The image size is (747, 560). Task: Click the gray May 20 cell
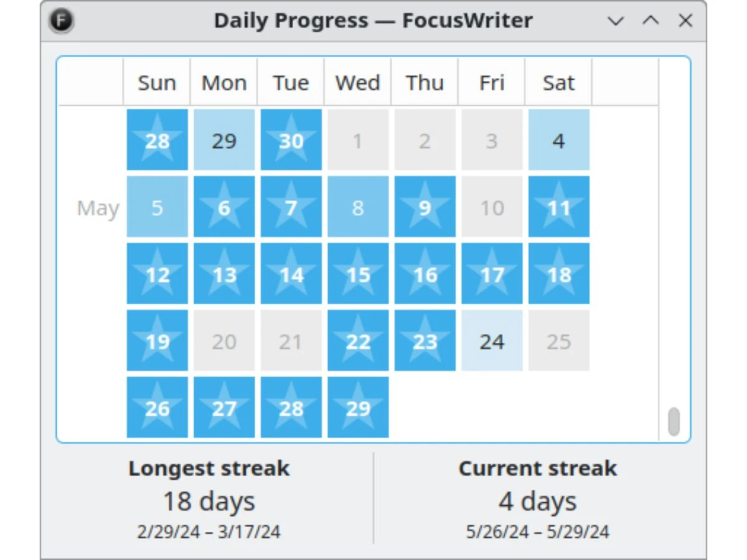pos(224,340)
